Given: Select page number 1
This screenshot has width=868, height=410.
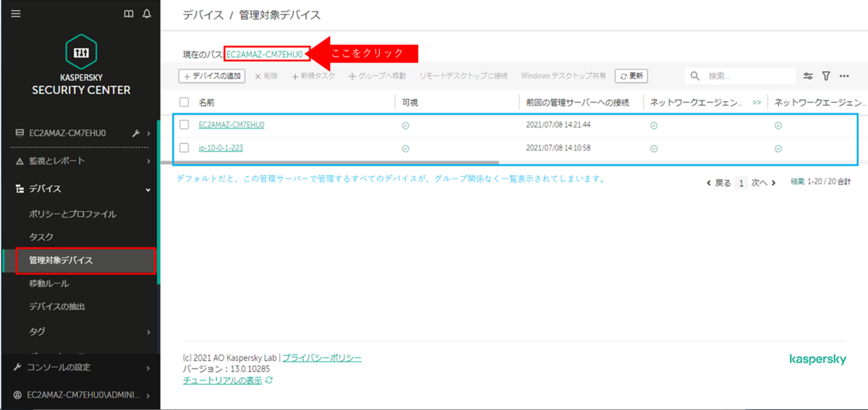Looking at the screenshot, I should pyautogui.click(x=741, y=183).
